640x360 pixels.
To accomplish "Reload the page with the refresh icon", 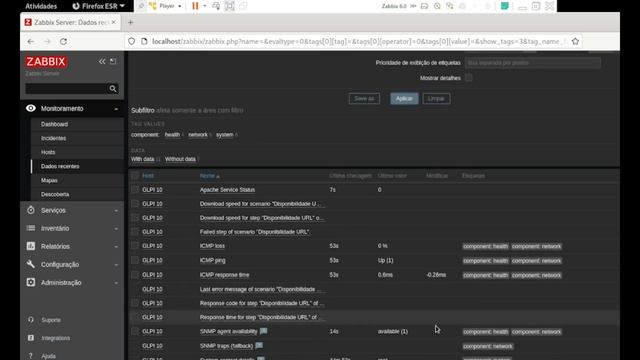I will click(x=63, y=42).
